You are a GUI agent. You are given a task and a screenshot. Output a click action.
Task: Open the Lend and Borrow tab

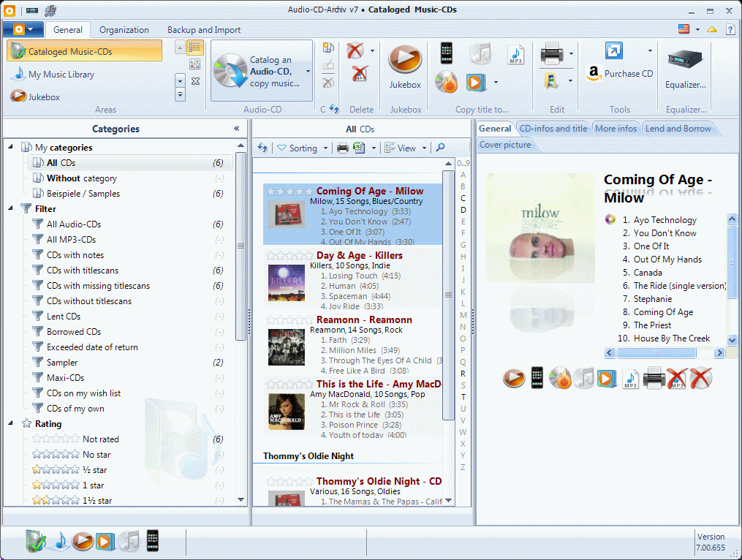678,128
